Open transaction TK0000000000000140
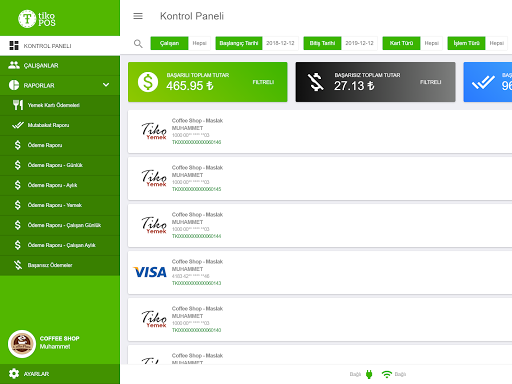 pyautogui.click(x=196, y=330)
